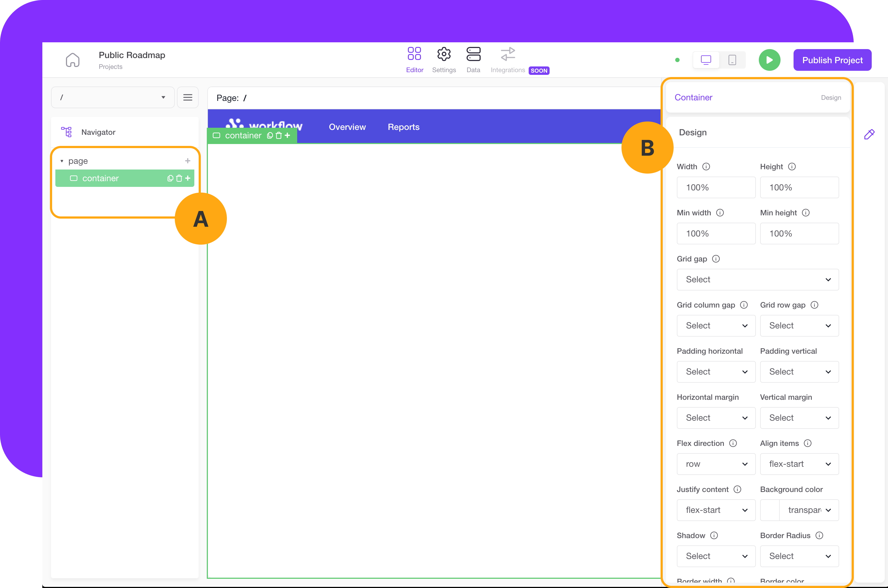Open the Background color transparent dropdown
Image resolution: width=888 pixels, height=588 pixels.
[809, 510]
